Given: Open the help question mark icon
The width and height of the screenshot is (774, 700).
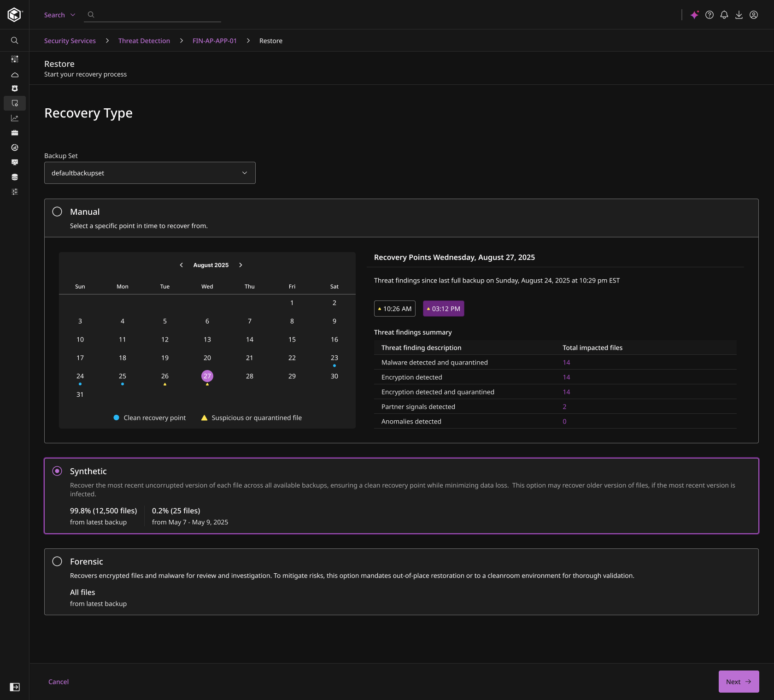Looking at the screenshot, I should coord(709,15).
